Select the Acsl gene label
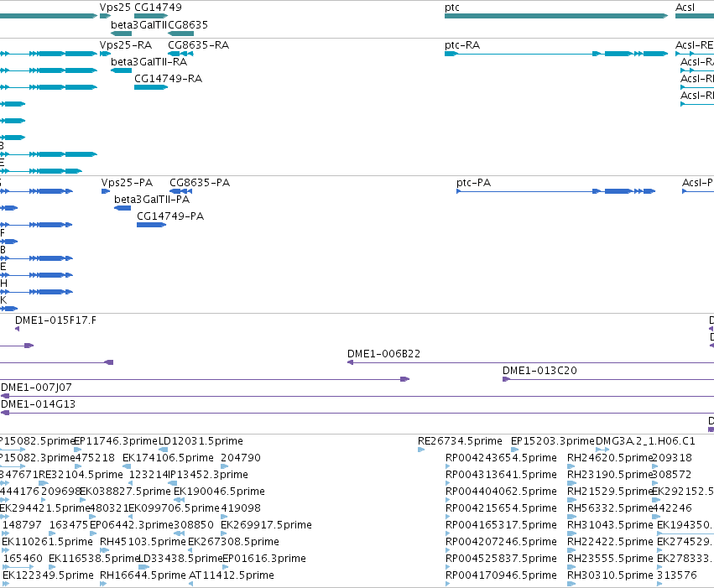The image size is (714, 588). (x=685, y=8)
